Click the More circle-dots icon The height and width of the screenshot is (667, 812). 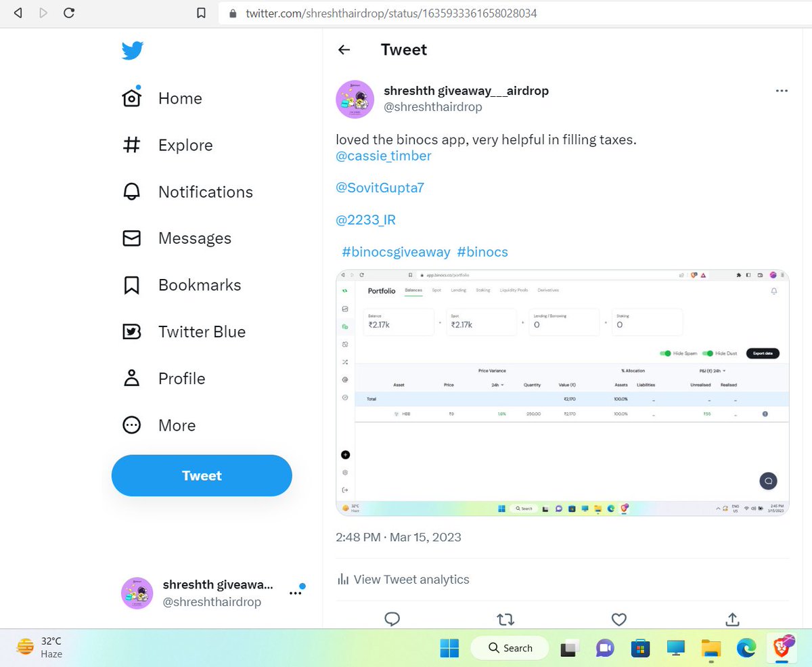pos(131,425)
